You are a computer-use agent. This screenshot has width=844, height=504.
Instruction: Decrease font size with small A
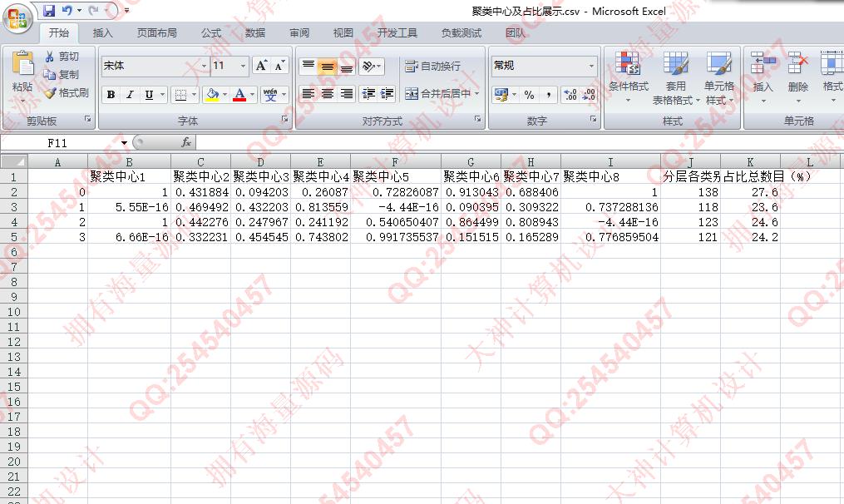pyautogui.click(x=279, y=66)
